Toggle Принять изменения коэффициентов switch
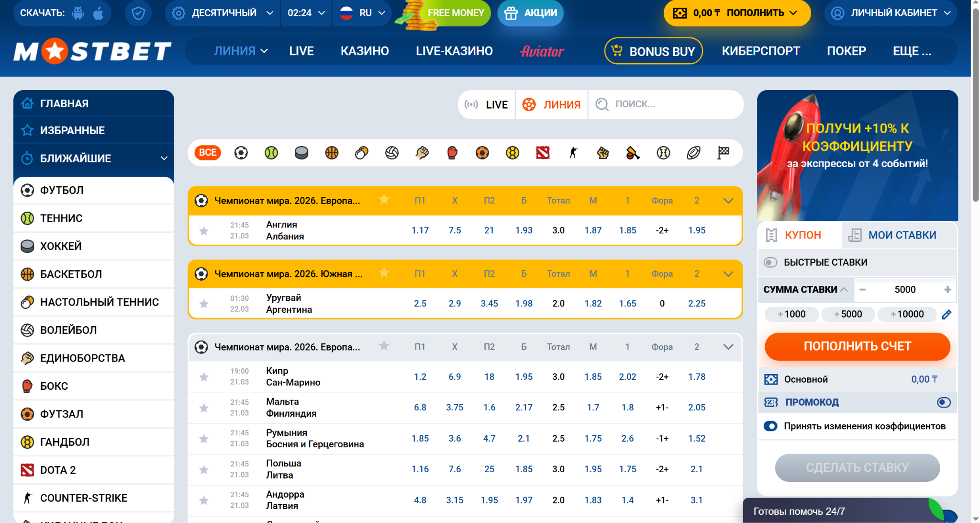980x523 pixels. coord(770,426)
